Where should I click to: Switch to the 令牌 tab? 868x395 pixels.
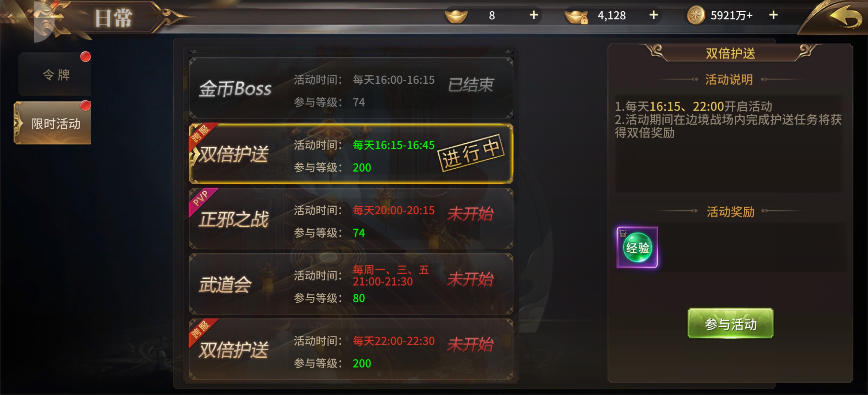[x=55, y=75]
